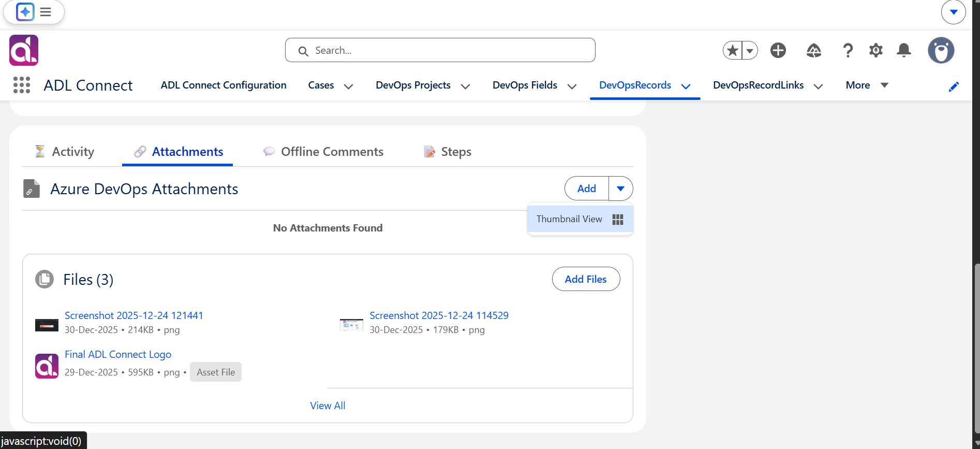Click the ADL Connect app name
980x449 pixels.
(88, 85)
